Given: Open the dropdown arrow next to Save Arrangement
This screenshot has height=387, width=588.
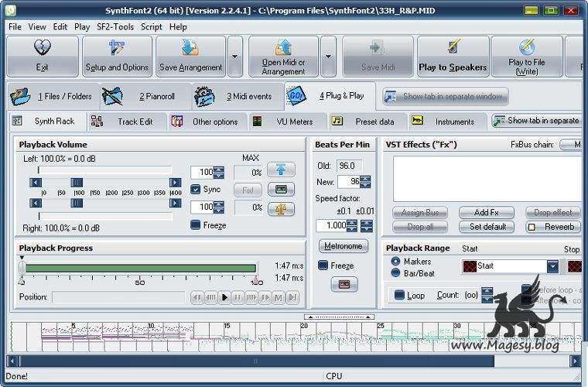Looking at the screenshot, I should point(234,57).
